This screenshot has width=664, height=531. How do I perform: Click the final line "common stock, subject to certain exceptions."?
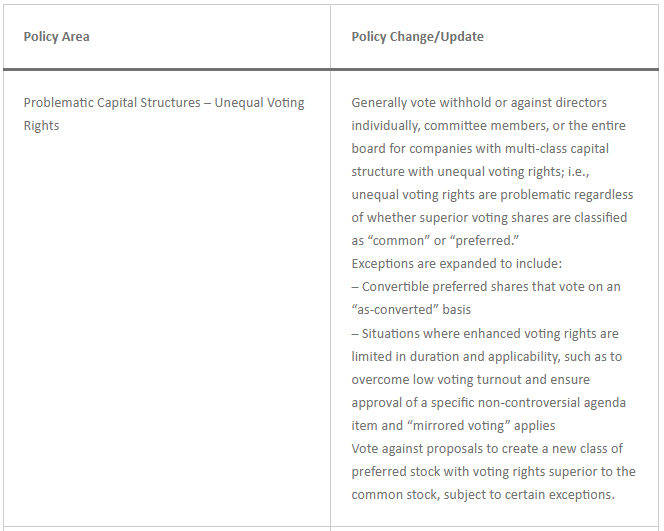[481, 494]
